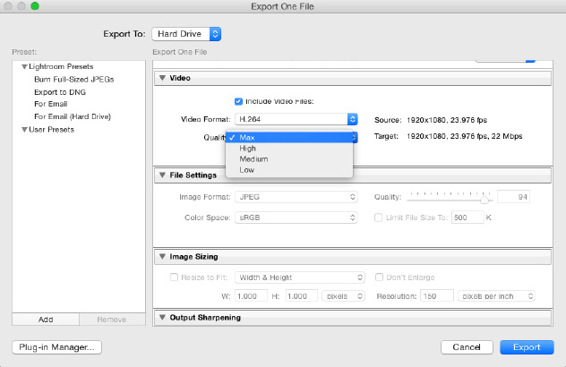Collapse the Video section

162,78
